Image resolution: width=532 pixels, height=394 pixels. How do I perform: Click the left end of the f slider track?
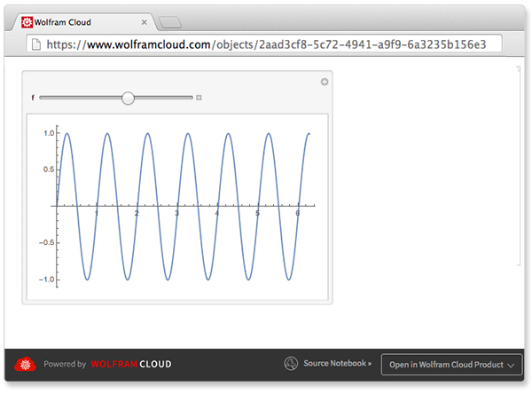(42, 98)
